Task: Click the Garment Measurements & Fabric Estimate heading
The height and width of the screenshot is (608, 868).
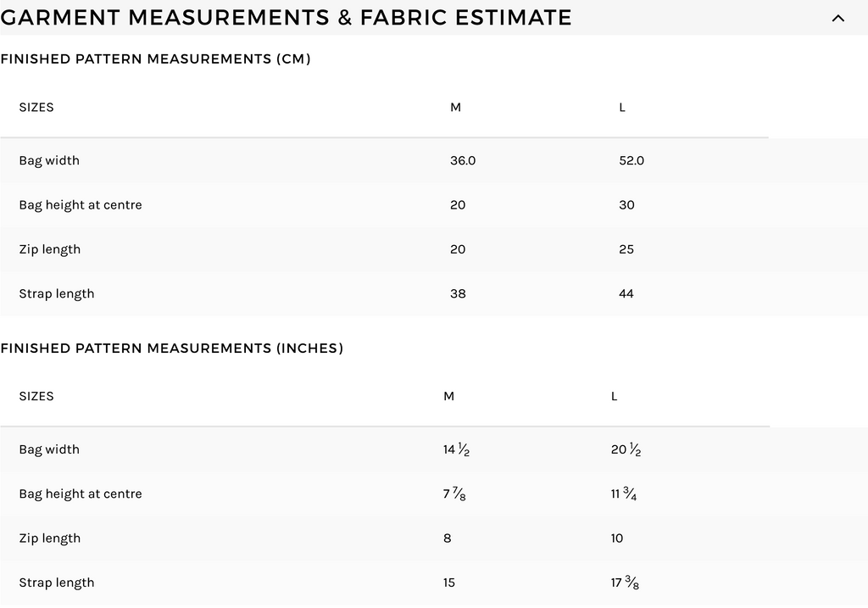Action: (287, 17)
